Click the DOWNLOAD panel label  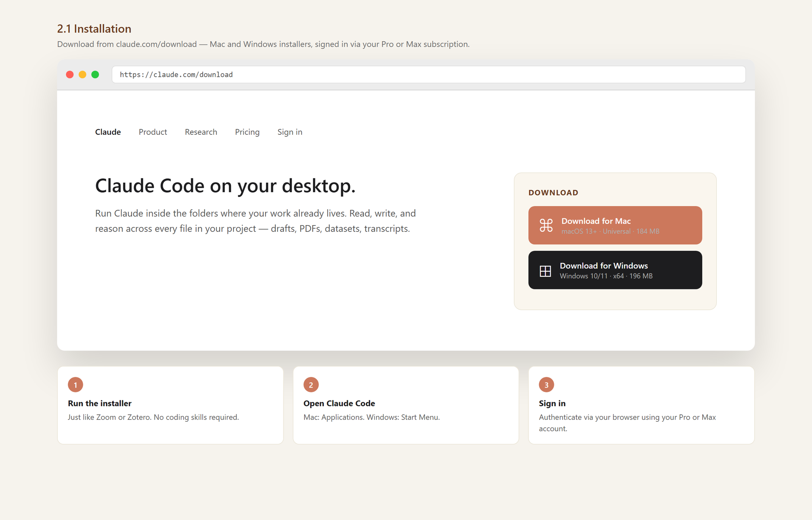click(553, 193)
